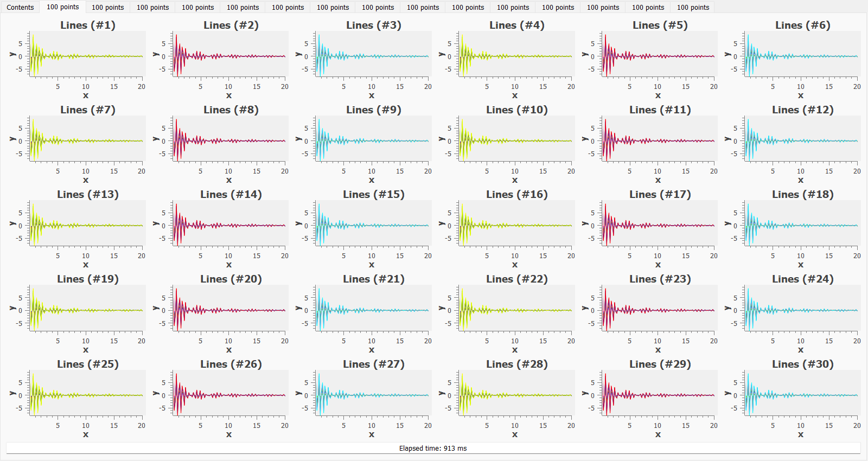Select the Lines (#2) red plot
868x461 pixels.
(230, 54)
